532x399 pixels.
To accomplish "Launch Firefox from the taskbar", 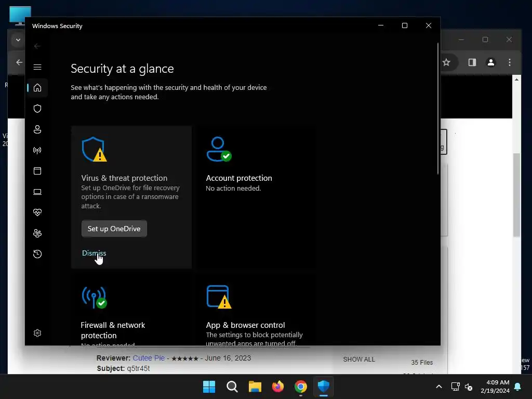I will (x=278, y=387).
